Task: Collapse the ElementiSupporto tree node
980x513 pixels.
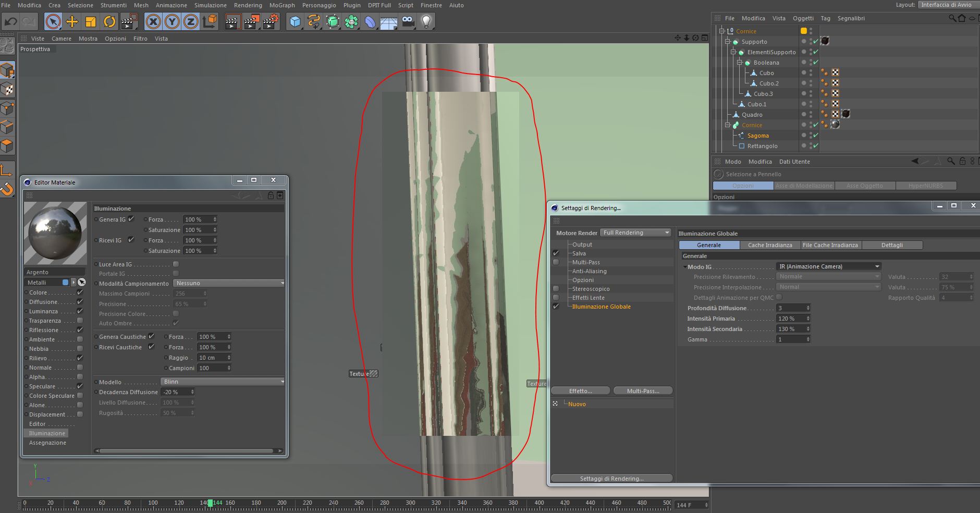Action: 733,52
